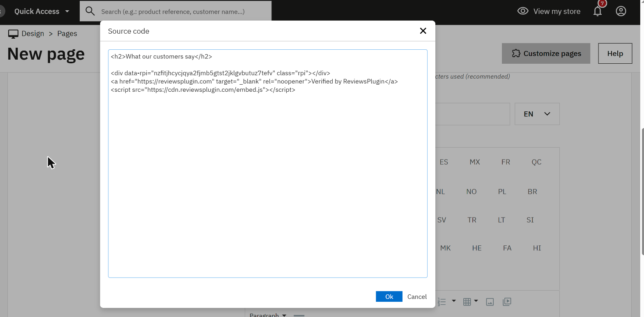Select the NL language tab
This screenshot has width=644, height=317.
coord(440,192)
